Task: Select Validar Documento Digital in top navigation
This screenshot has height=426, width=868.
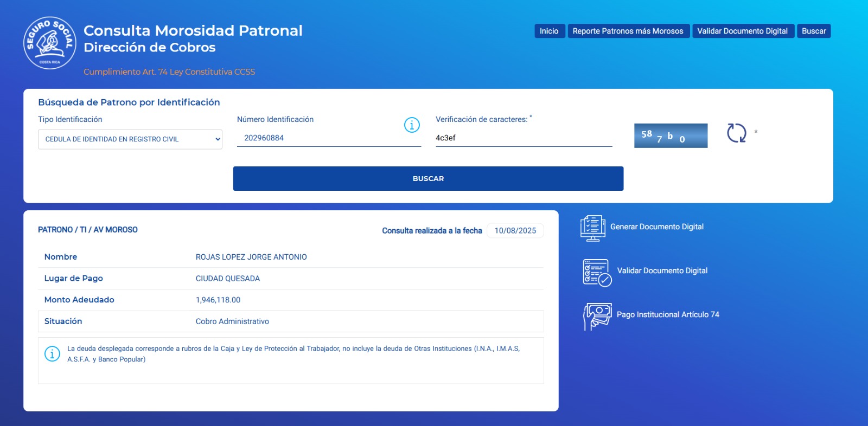Action: 742,31
